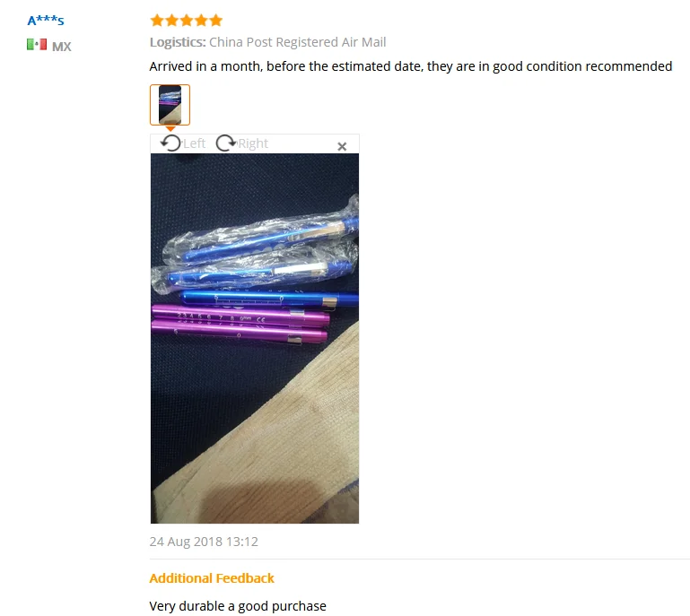690x616 pixels.
Task: Click the second orange rating star
Action: [172, 21]
